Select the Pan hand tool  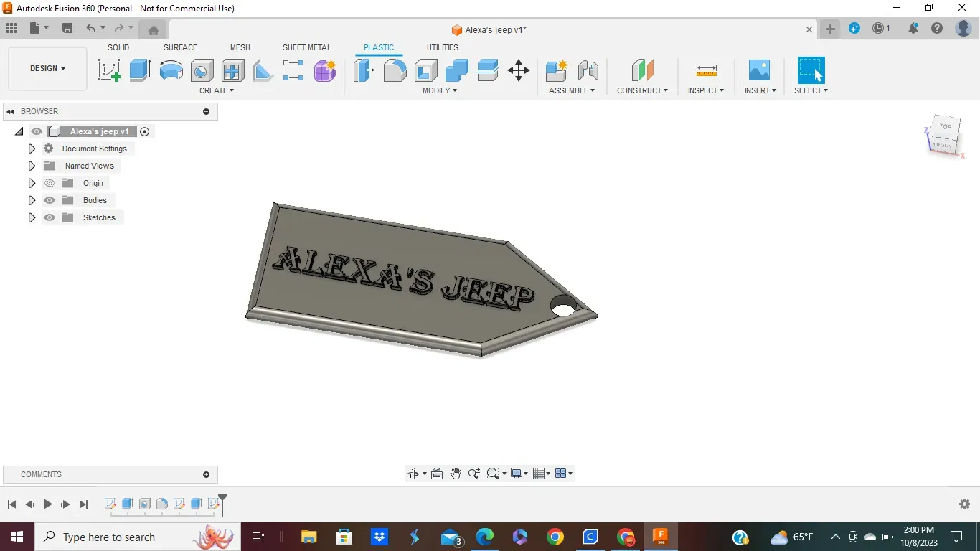click(456, 474)
